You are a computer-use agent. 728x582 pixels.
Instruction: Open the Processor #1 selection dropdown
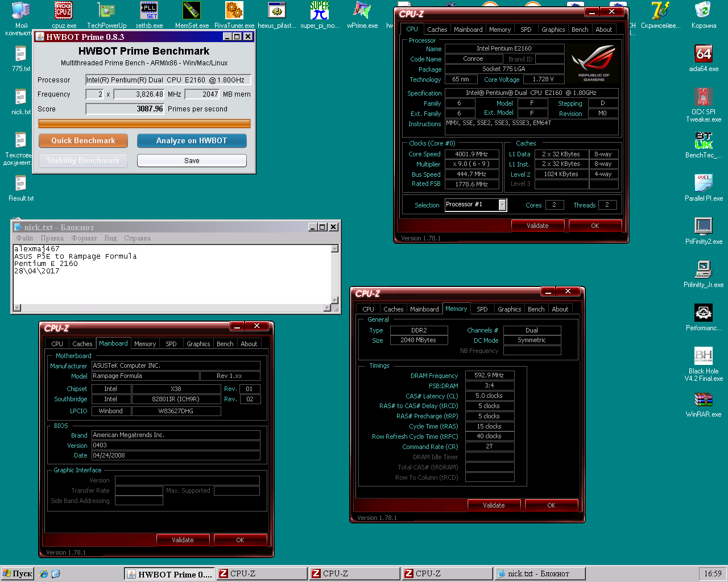[x=475, y=205]
